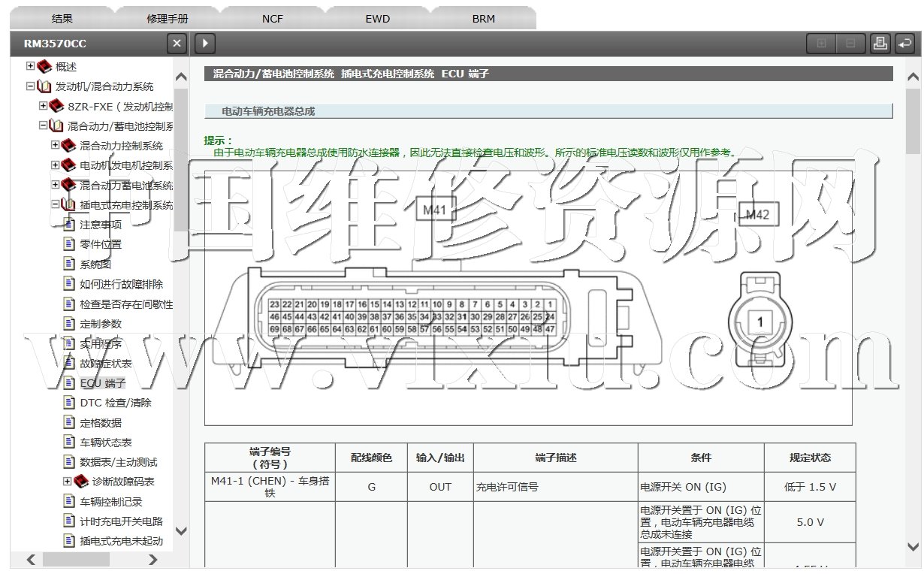Click the book icon beside 概述

tap(44, 67)
